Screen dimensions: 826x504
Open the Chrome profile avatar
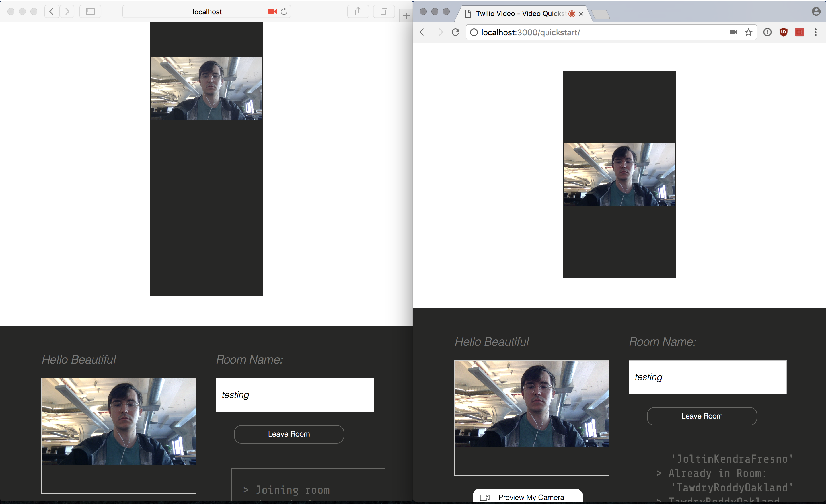point(816,11)
